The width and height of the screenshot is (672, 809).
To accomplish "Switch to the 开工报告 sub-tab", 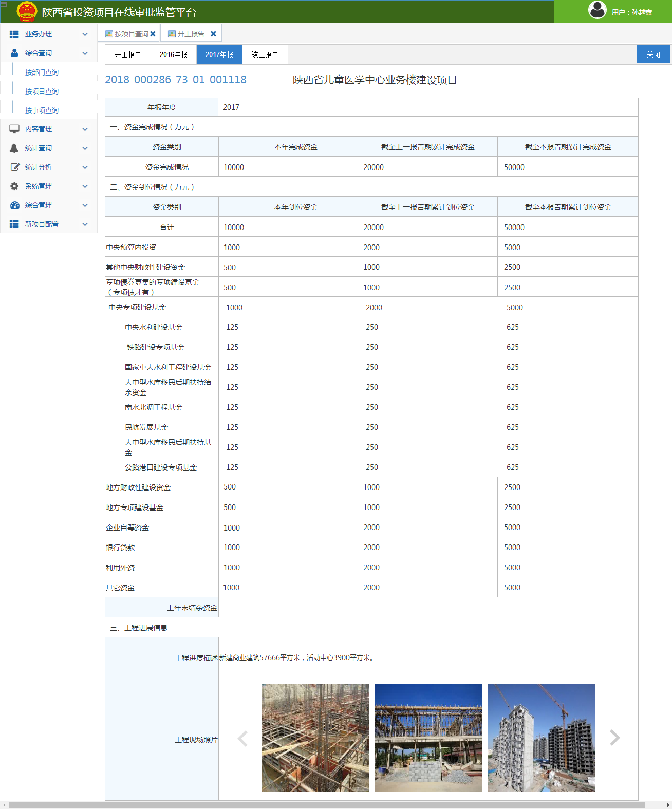I will (128, 54).
